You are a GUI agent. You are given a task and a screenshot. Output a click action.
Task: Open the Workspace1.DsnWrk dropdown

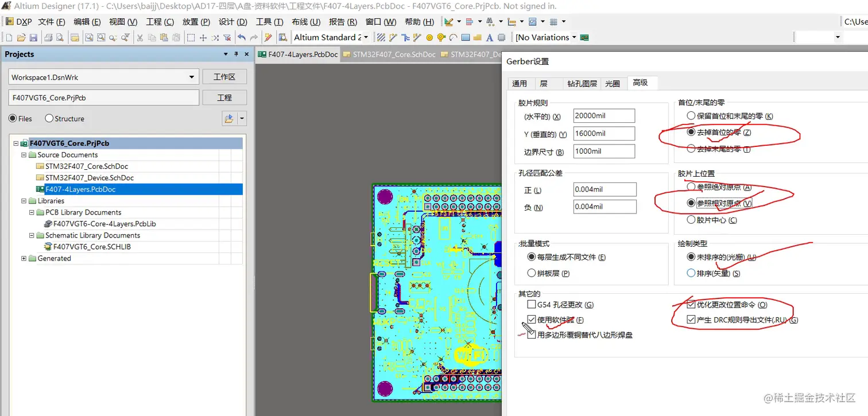[192, 77]
